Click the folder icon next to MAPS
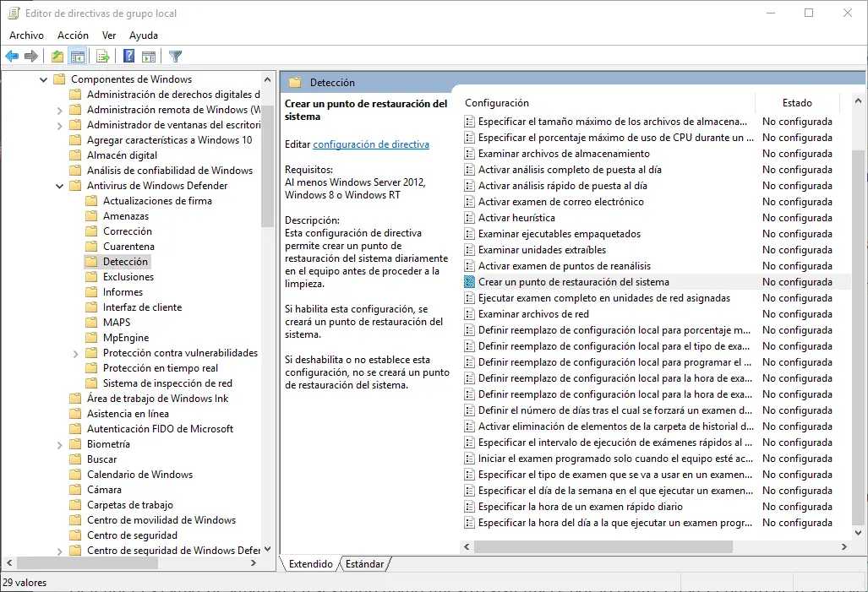This screenshot has width=868, height=592. (91, 323)
